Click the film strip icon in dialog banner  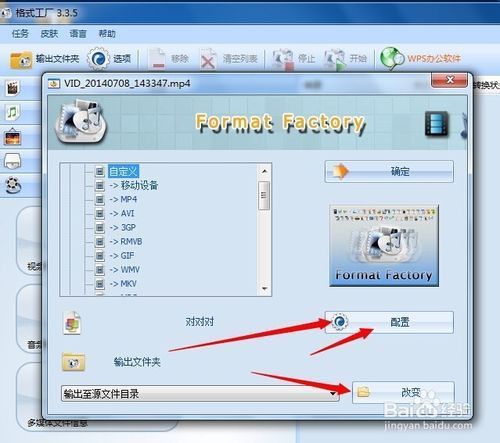[437, 124]
